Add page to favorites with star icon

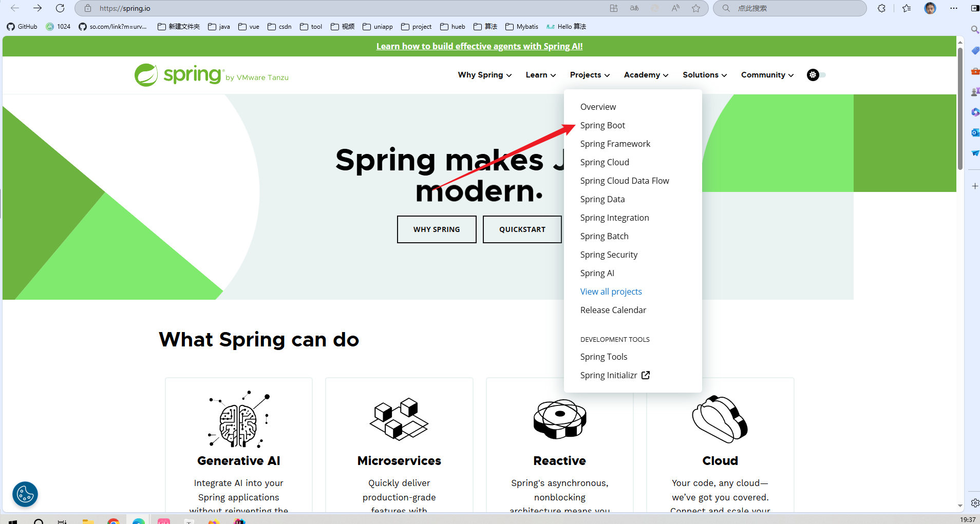696,8
